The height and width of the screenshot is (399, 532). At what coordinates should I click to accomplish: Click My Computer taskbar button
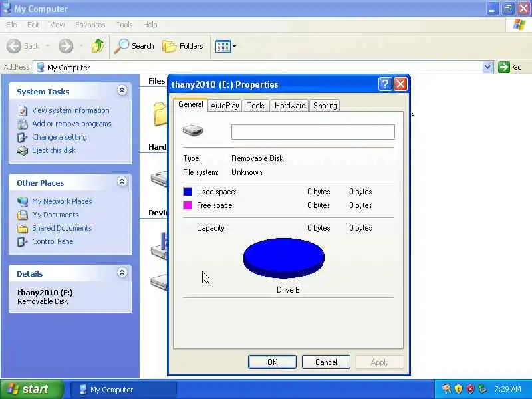[123, 390]
